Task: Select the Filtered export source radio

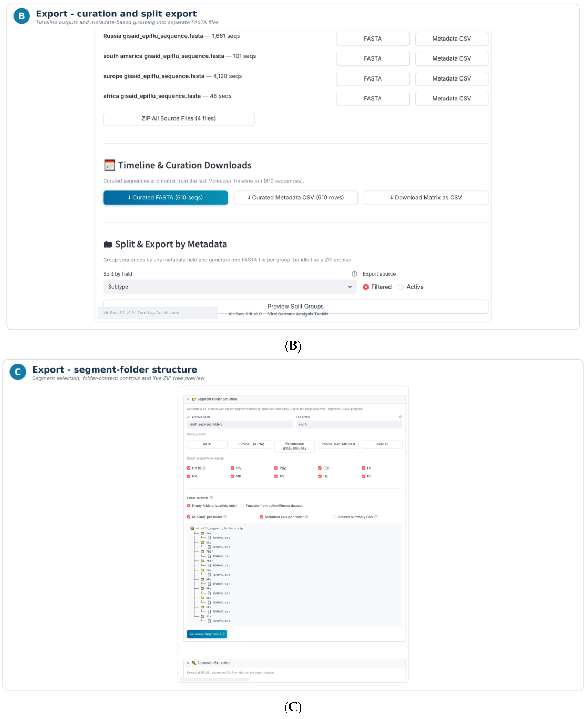Action: (366, 287)
